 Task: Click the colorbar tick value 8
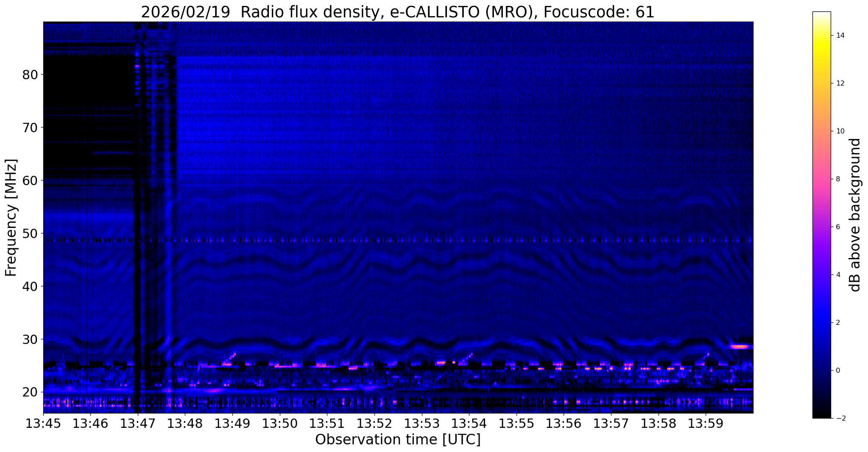[837, 179]
